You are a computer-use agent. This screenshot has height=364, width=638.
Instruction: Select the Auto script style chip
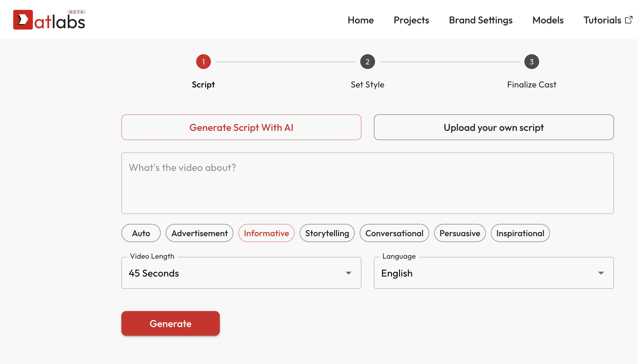click(x=141, y=233)
